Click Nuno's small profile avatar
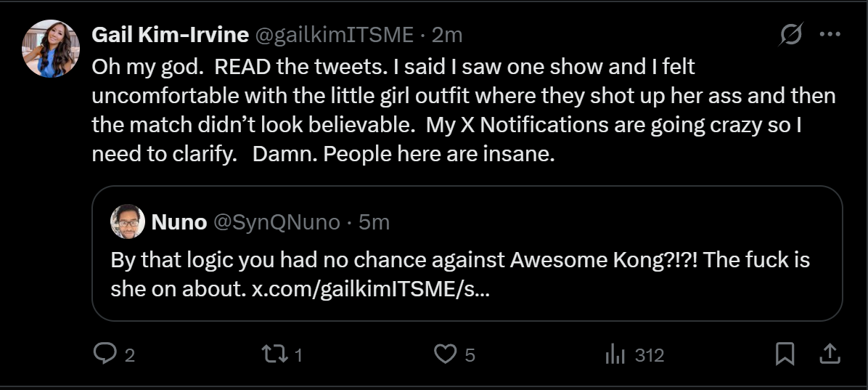The image size is (868, 390). [x=128, y=222]
